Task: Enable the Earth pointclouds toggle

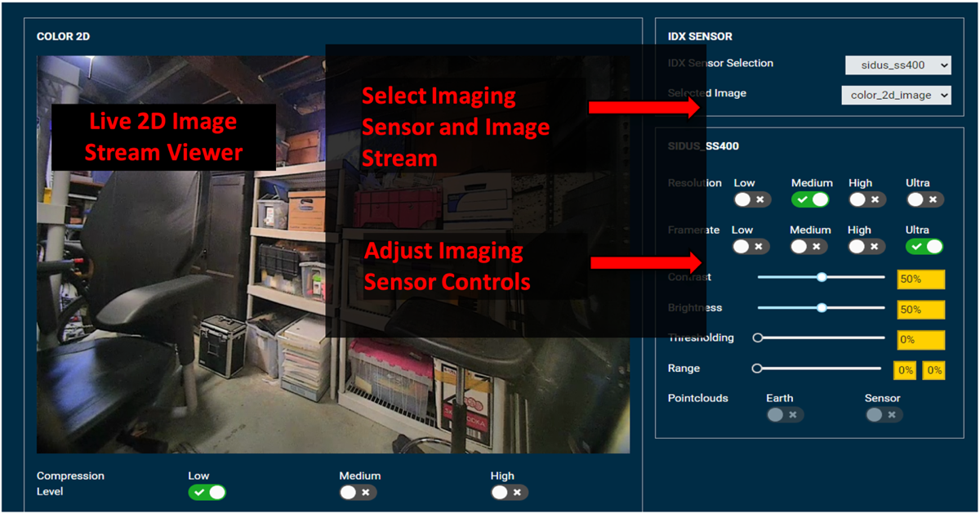Action: pos(776,415)
